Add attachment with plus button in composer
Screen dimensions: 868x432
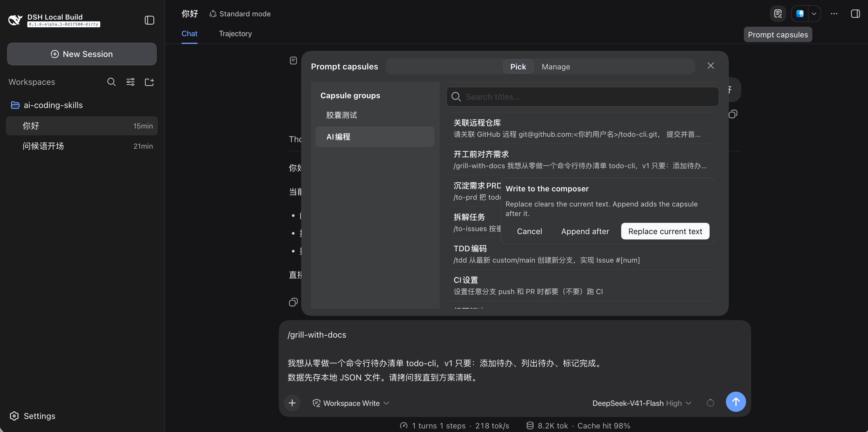pyautogui.click(x=292, y=403)
